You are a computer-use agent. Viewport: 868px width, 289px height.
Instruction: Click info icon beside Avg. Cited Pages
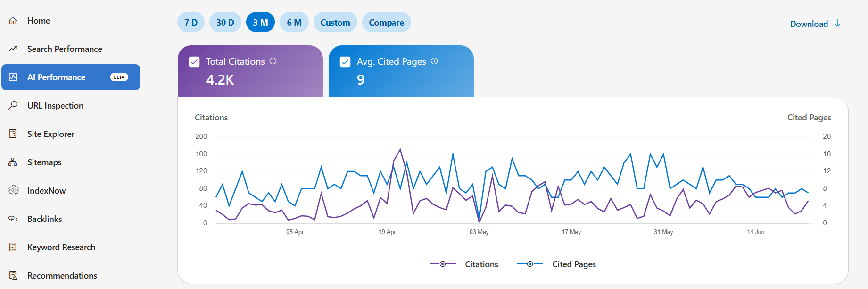pos(434,61)
